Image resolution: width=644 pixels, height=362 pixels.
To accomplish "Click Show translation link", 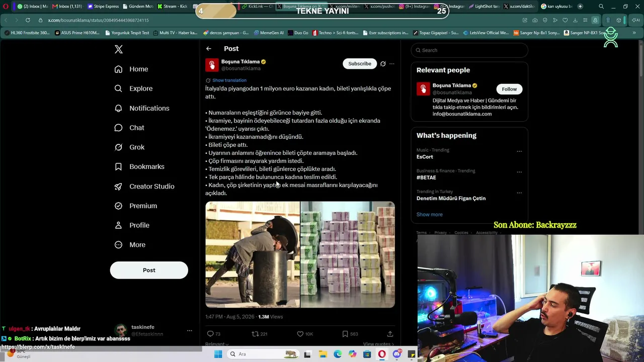I will (x=229, y=80).
